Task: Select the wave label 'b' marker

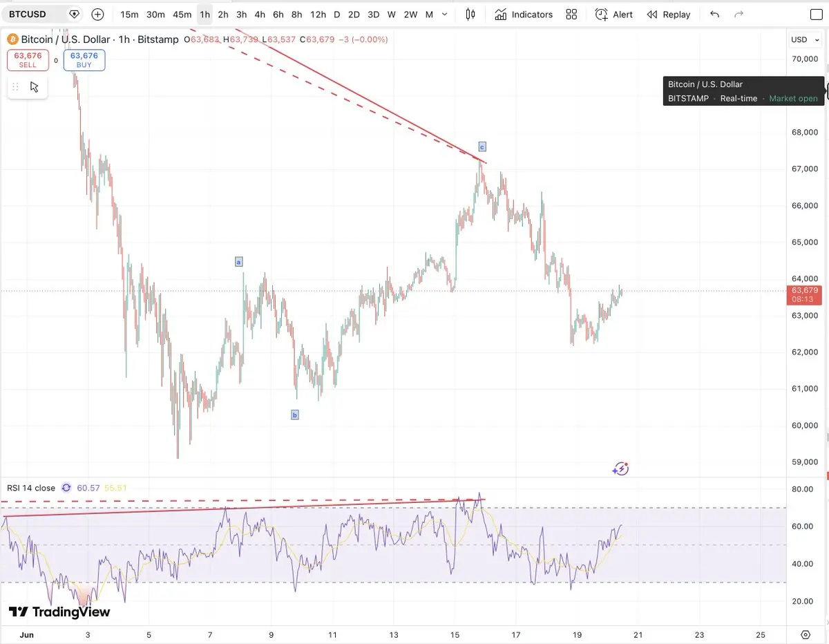Action: point(295,415)
